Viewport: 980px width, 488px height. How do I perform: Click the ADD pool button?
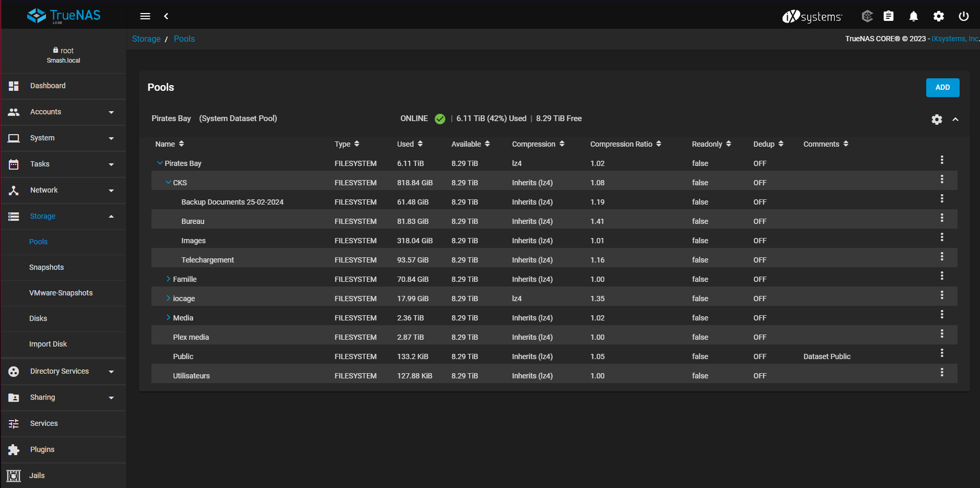[942, 88]
